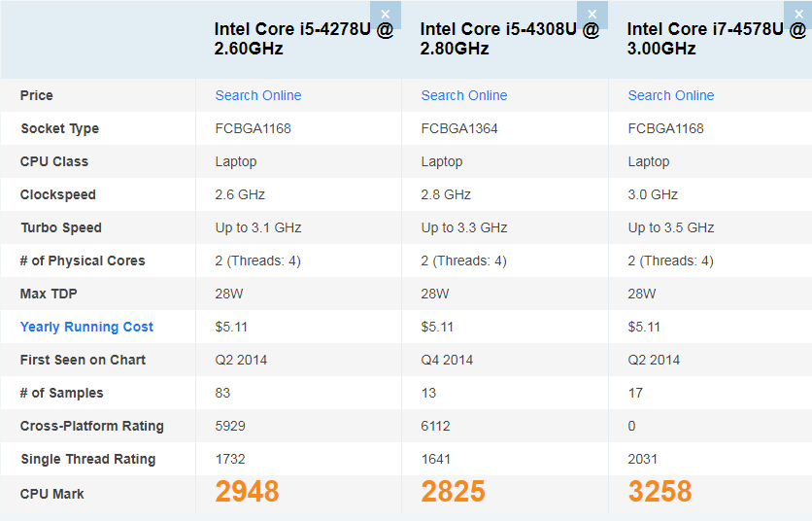The height and width of the screenshot is (521, 812).
Task: Click the Q4 2014 first seen value
Action: click(x=447, y=360)
